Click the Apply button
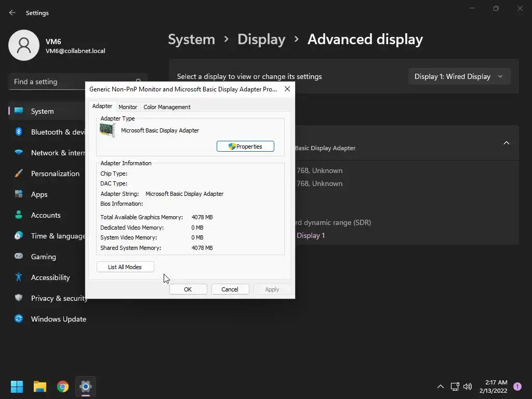This screenshot has width=532, height=399. [x=272, y=289]
